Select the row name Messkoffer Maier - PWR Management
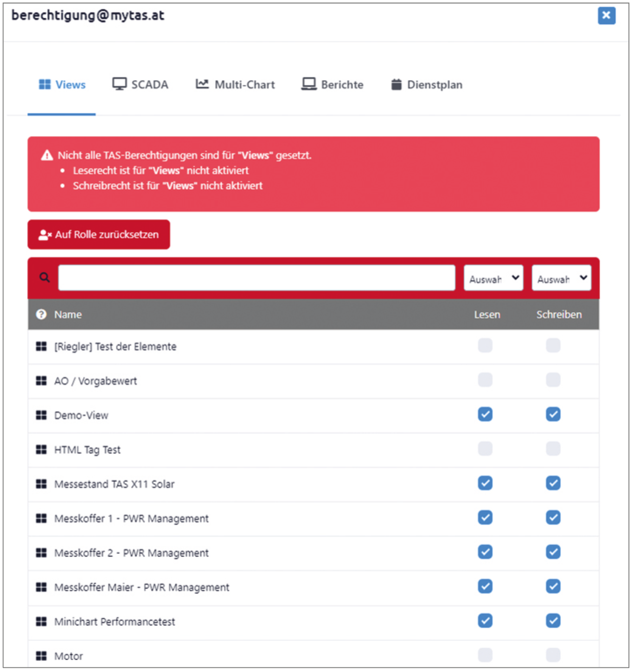 click(142, 587)
